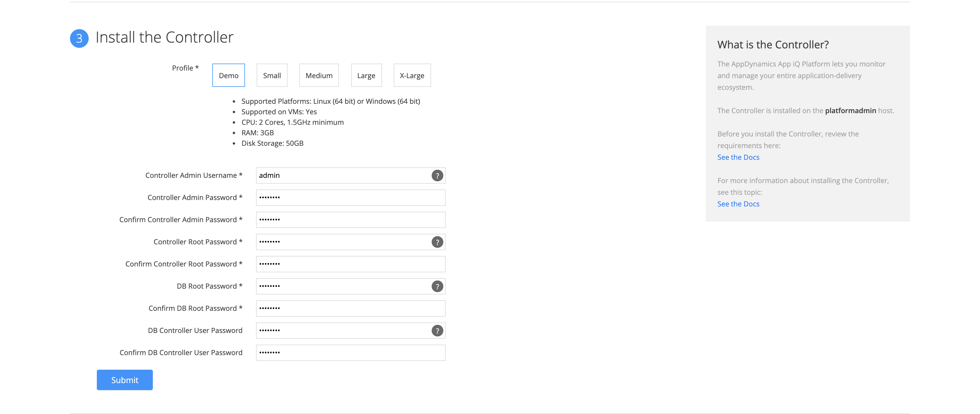This screenshot has width=980, height=414.
Task: Submit the controller install form
Action: [x=125, y=380]
